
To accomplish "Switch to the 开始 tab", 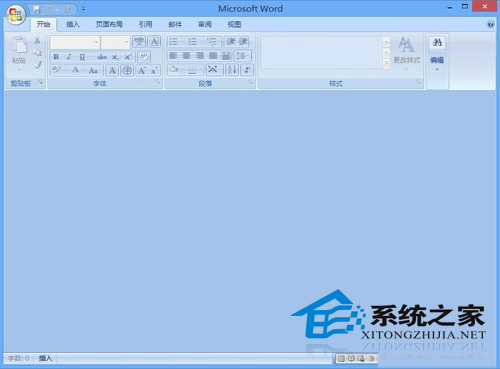I will 44,24.
